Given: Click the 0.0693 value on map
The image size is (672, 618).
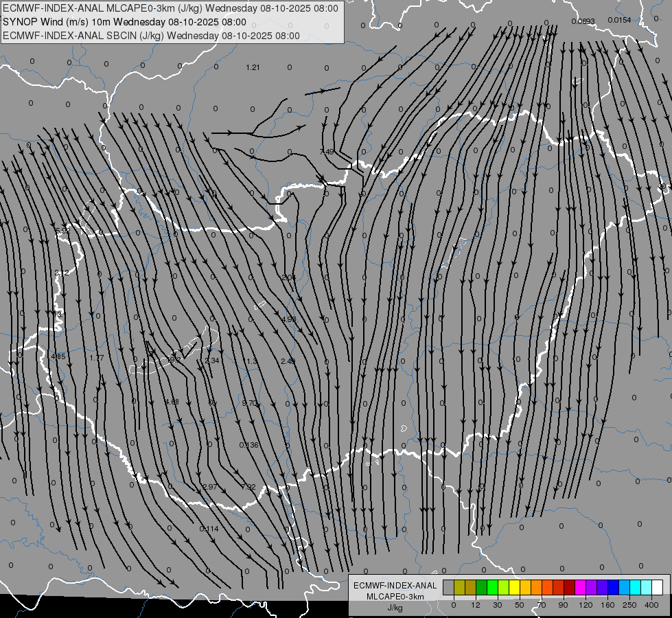Looking at the screenshot, I should pos(583,21).
